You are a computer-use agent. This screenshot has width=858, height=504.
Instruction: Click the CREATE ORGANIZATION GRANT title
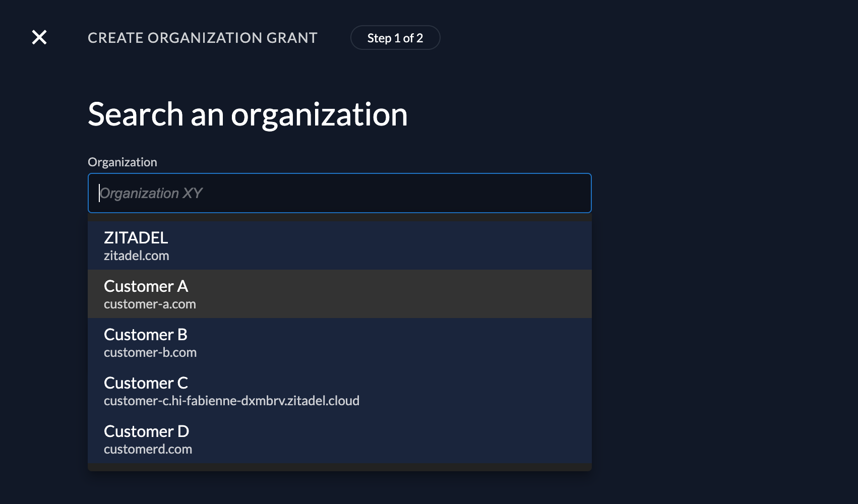203,37
